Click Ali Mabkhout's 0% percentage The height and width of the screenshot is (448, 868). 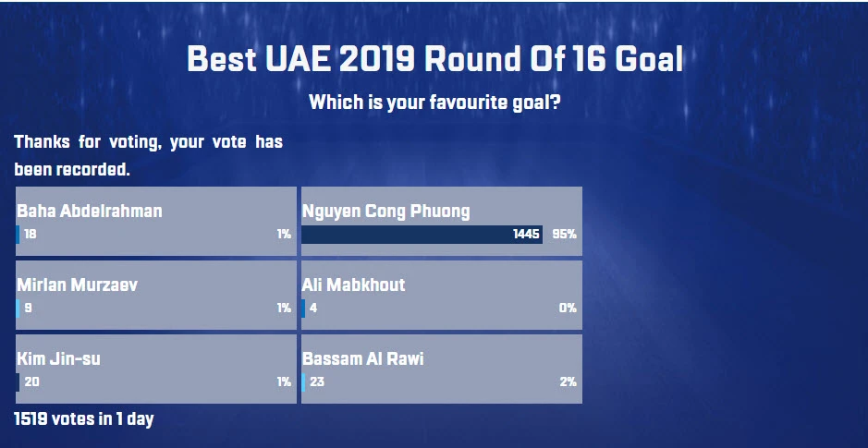point(567,309)
